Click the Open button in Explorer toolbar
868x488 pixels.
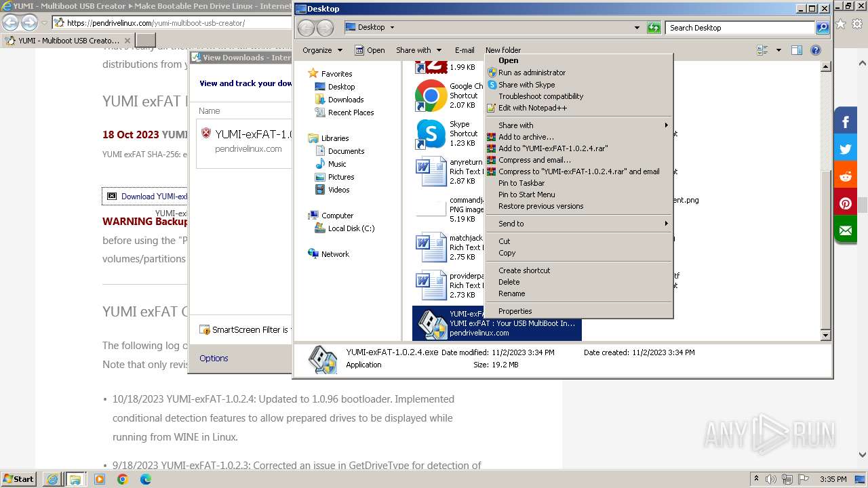(370, 50)
